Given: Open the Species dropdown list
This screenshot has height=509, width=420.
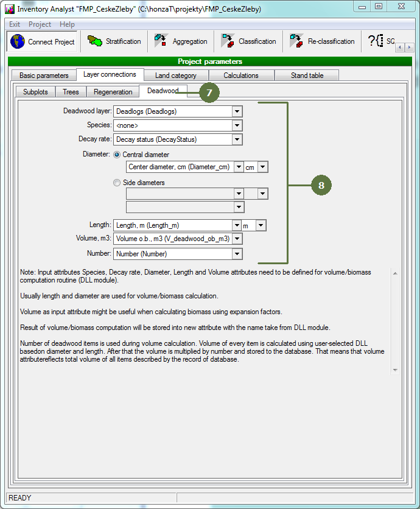Looking at the screenshot, I should (x=237, y=125).
